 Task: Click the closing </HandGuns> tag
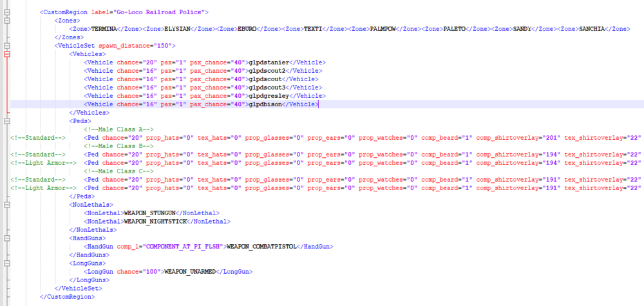89,255
